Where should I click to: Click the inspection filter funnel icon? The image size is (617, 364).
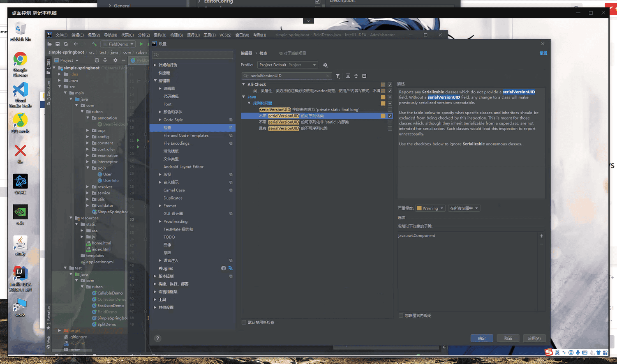tap(338, 76)
